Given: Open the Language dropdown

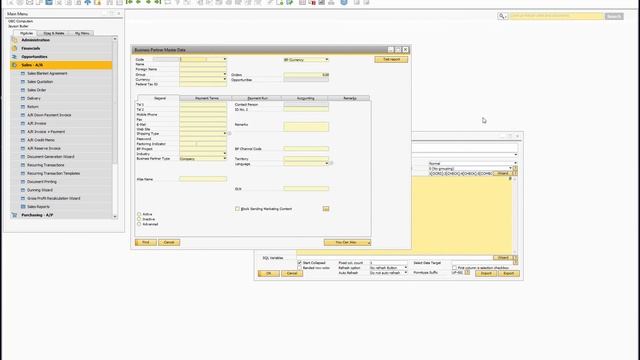Looking at the screenshot, I should pos(327,163).
